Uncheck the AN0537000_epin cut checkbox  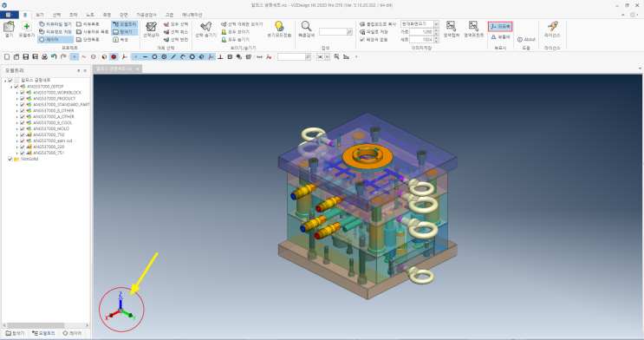tap(23, 141)
